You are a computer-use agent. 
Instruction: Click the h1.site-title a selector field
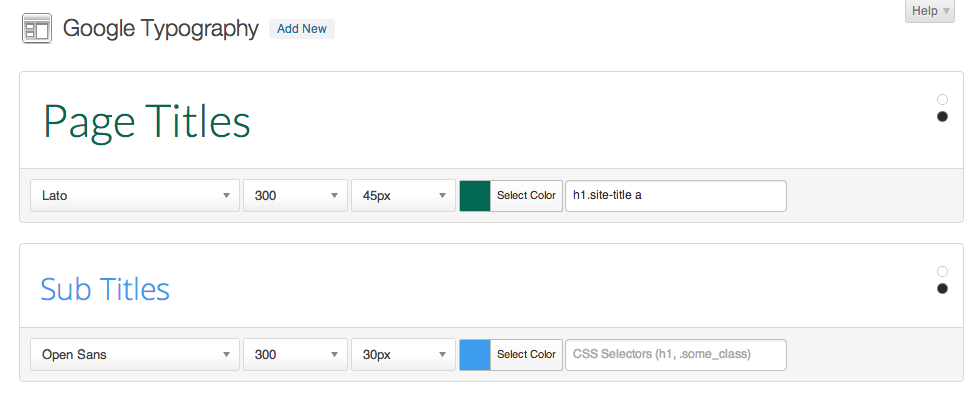point(676,196)
